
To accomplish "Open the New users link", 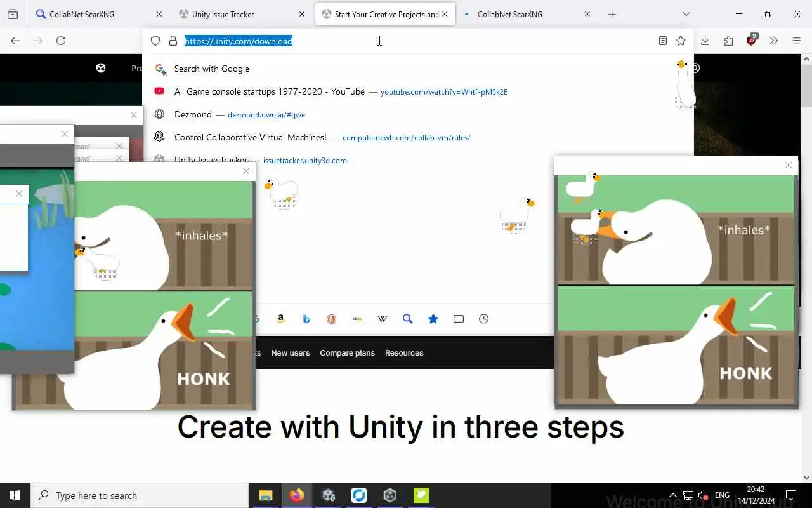I will (291, 353).
